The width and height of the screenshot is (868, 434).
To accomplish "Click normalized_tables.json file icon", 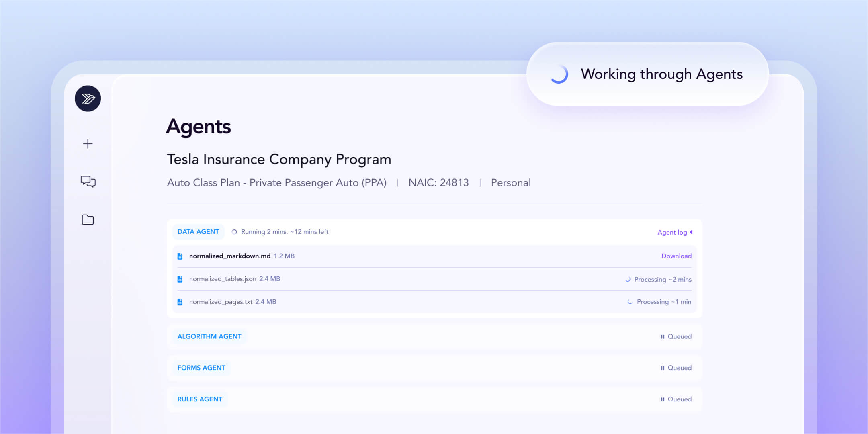I will coord(180,279).
